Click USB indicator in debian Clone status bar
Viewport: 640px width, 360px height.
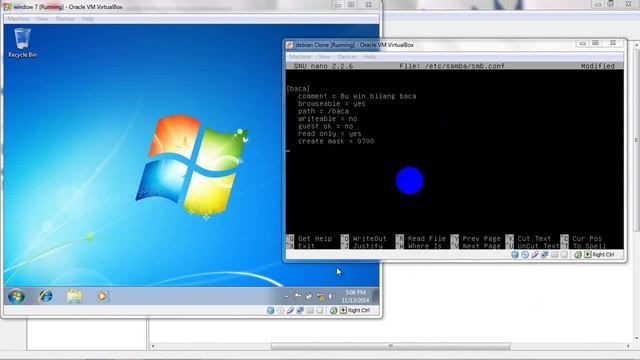click(535, 255)
